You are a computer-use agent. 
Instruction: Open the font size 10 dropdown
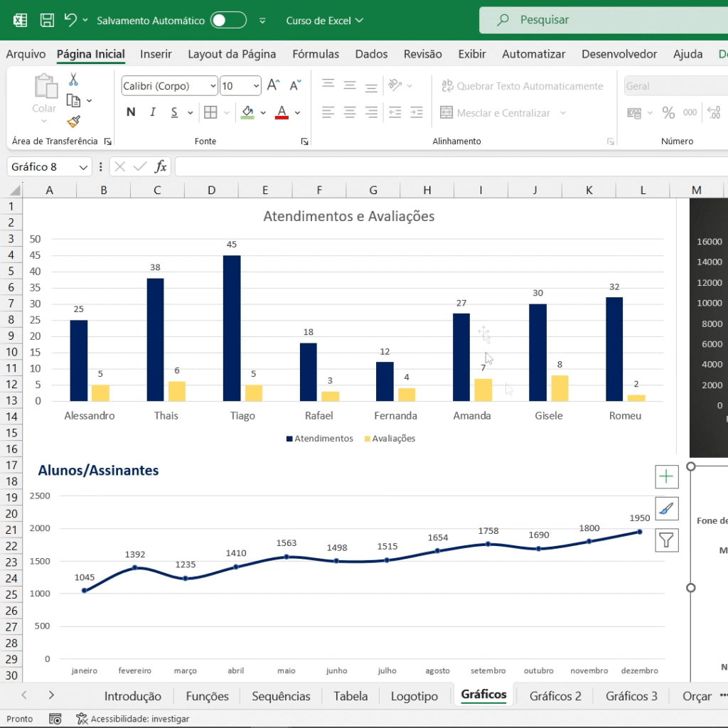[x=240, y=85]
